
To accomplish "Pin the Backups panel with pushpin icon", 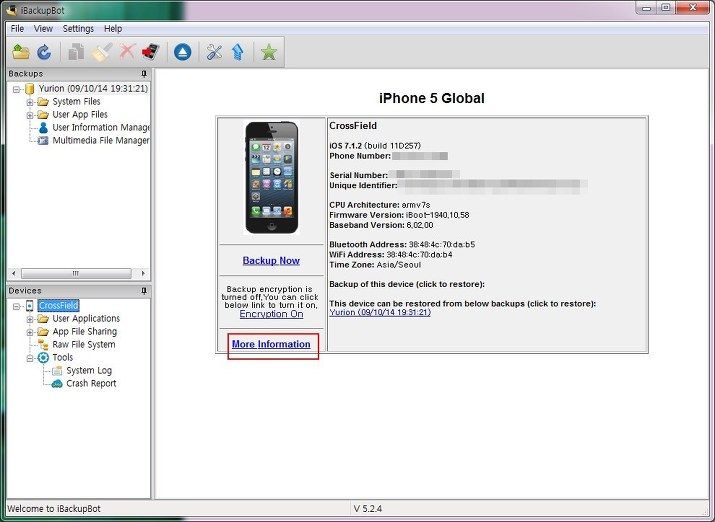I will tap(144, 74).
